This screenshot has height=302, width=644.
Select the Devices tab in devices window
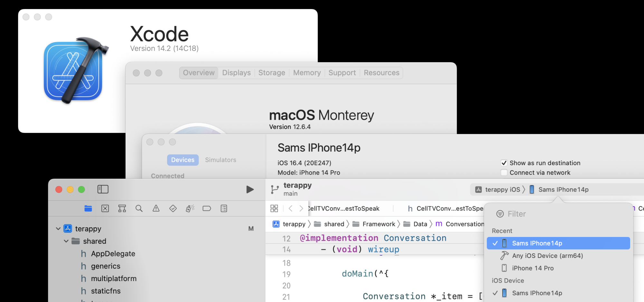(183, 160)
